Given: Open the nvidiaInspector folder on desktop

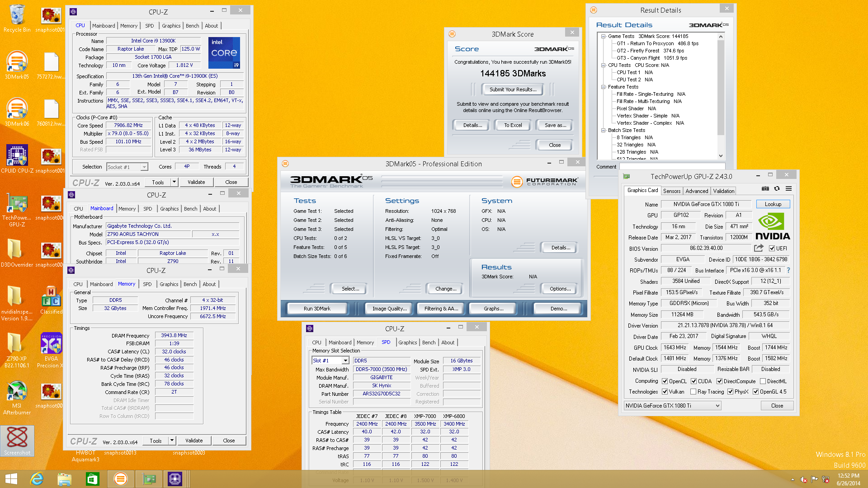Looking at the screenshot, I should [x=17, y=304].
